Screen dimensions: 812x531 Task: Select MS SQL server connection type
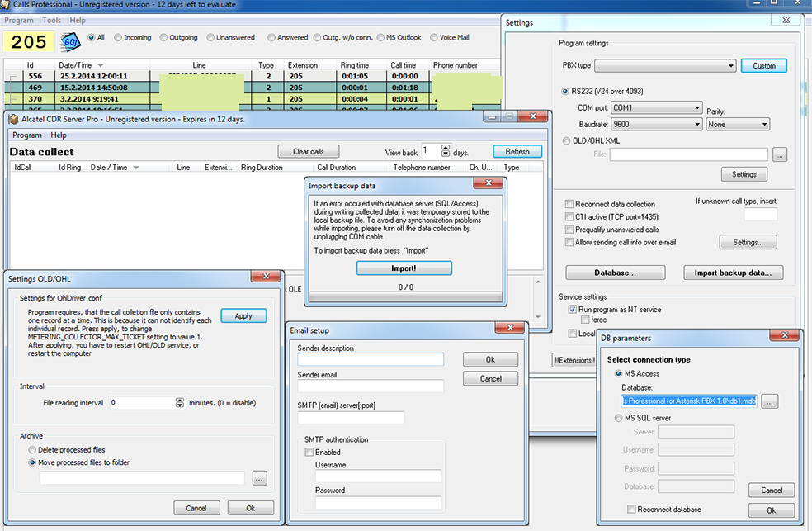(618, 418)
